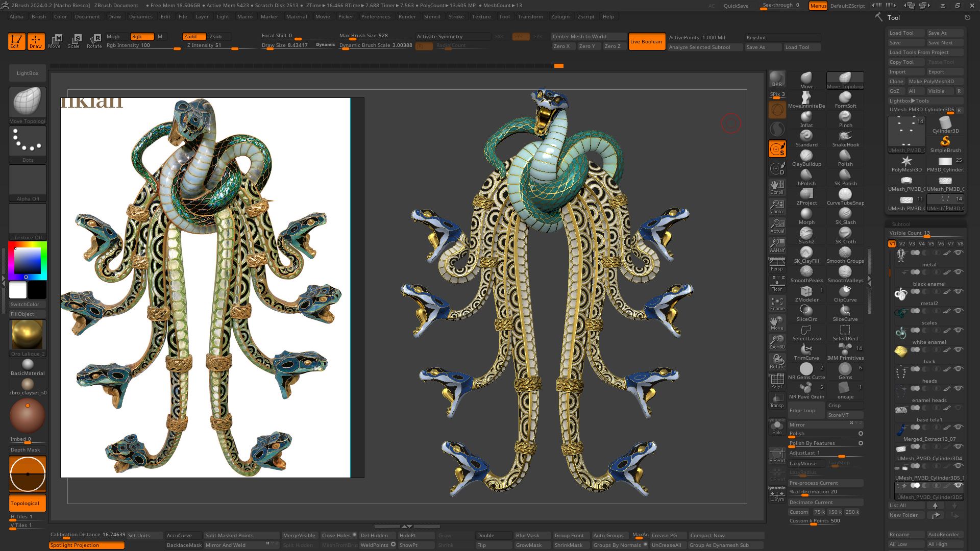Enable the Live Boolean toggle
The height and width of the screenshot is (551, 980).
pyautogui.click(x=646, y=41)
